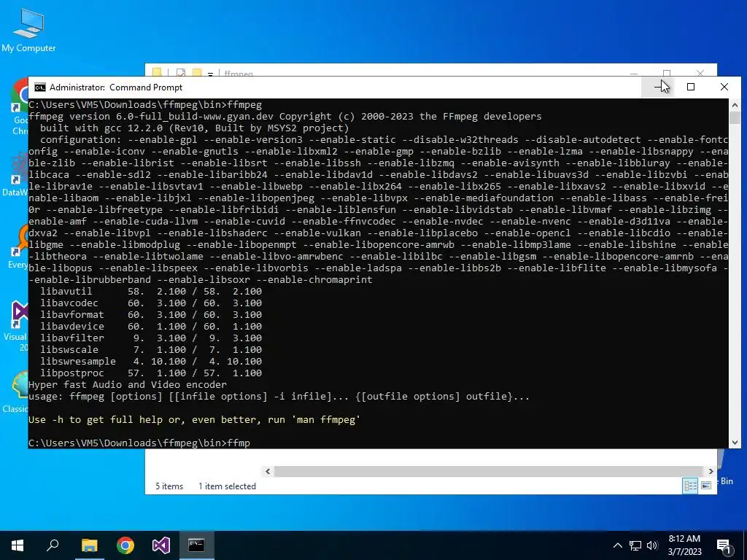Click the 'usage: ffmpeg [options]' line
The width and height of the screenshot is (747, 560).
pos(279,397)
